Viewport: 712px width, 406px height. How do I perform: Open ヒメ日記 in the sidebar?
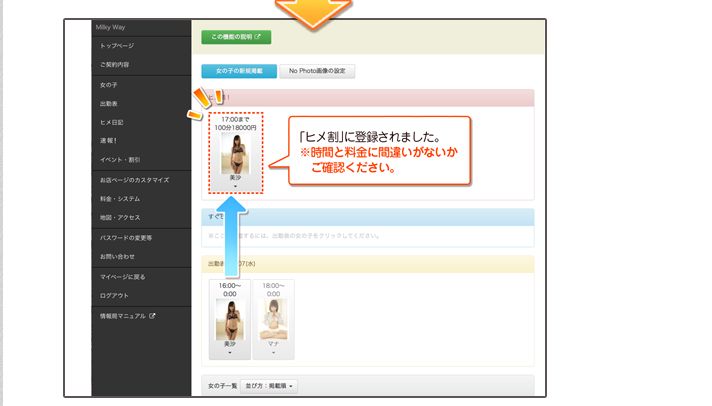click(111, 122)
